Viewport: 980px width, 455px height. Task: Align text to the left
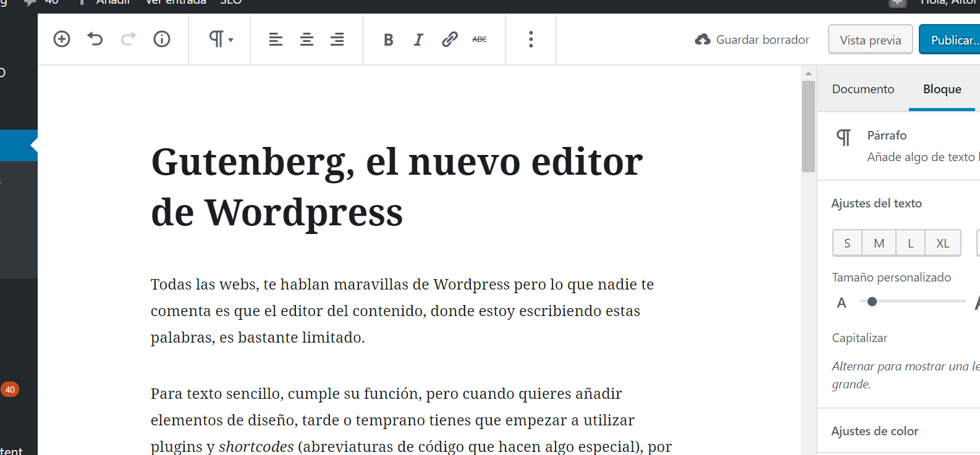276,40
